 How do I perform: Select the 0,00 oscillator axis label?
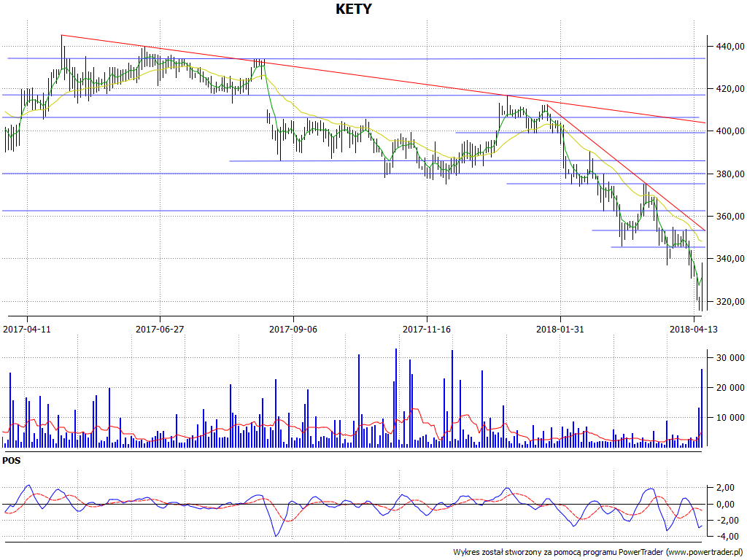(x=725, y=505)
